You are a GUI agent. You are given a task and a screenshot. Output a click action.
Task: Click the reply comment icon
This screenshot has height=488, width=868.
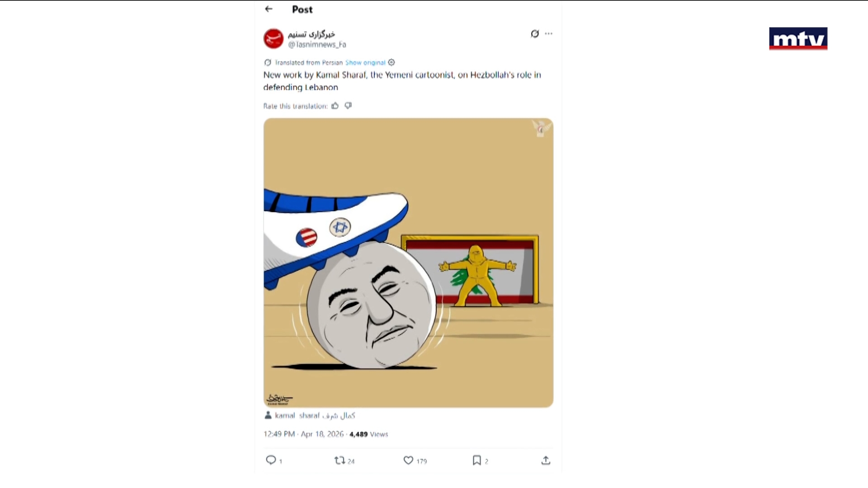coord(271,460)
